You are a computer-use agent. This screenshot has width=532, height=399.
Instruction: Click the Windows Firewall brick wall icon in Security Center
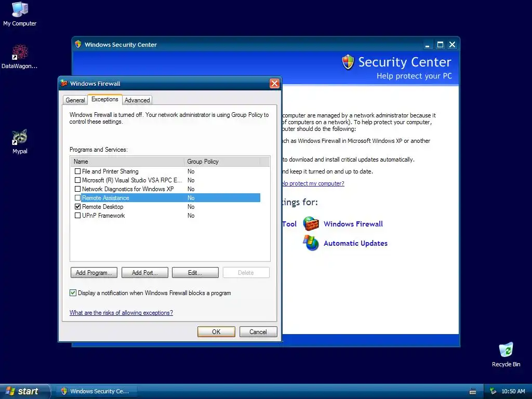click(311, 223)
